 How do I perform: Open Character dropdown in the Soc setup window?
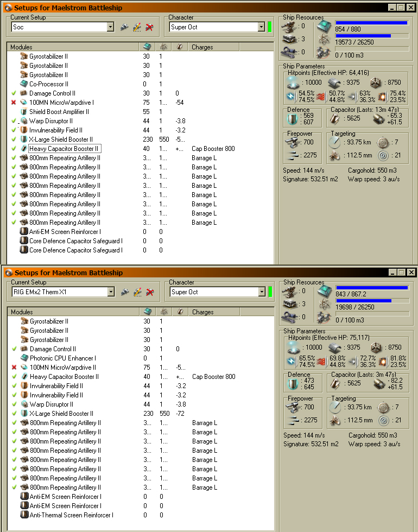point(261,27)
